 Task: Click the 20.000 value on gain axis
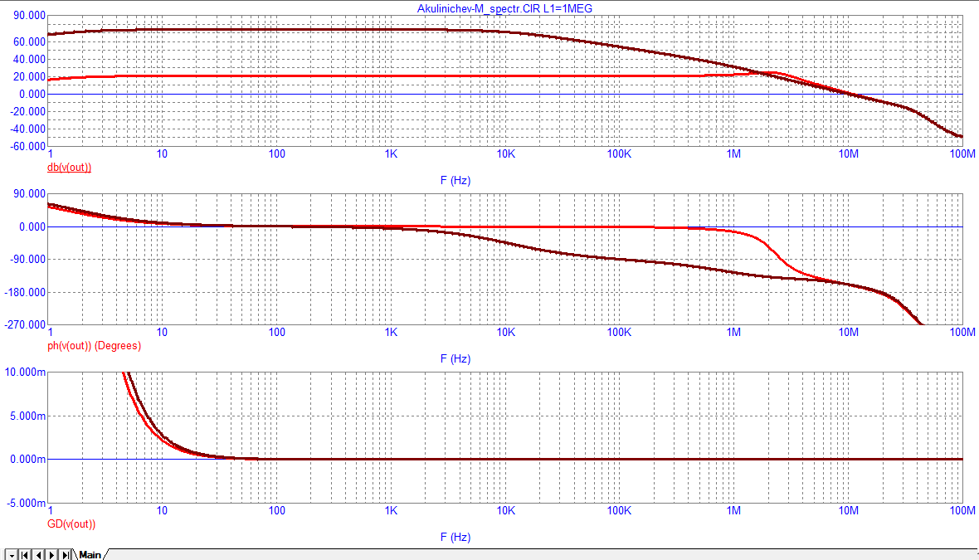click(x=29, y=77)
